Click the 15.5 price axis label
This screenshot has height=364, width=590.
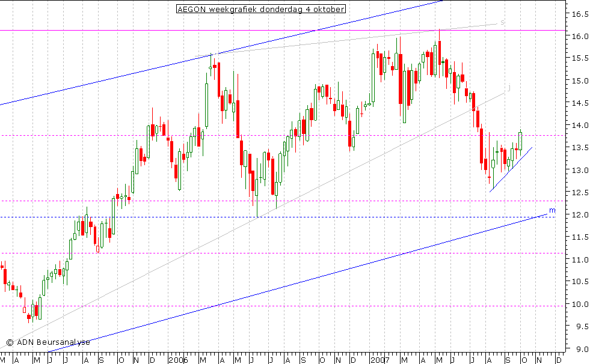[580, 58]
